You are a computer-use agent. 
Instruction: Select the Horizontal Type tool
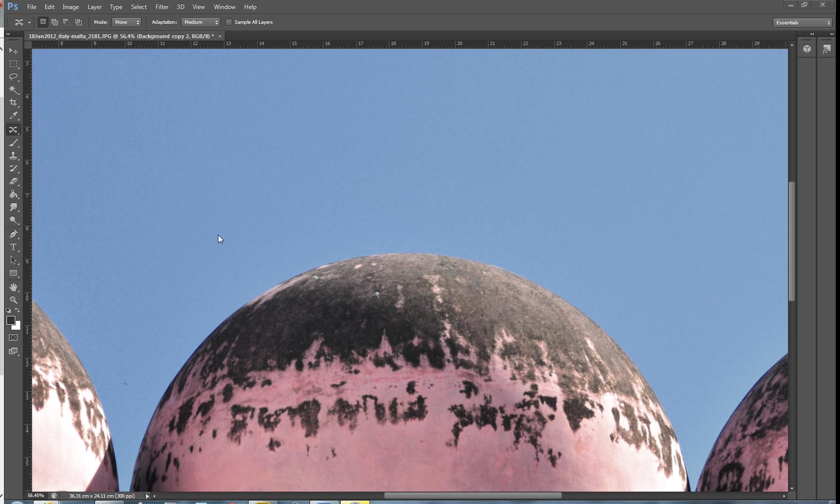click(13, 247)
